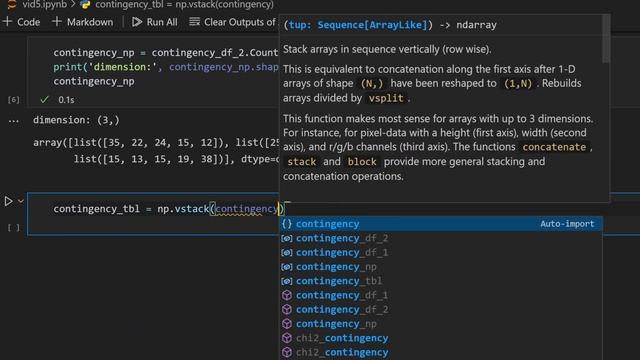
Task: Click variable icon beside first contingency_np
Action: (x=287, y=267)
